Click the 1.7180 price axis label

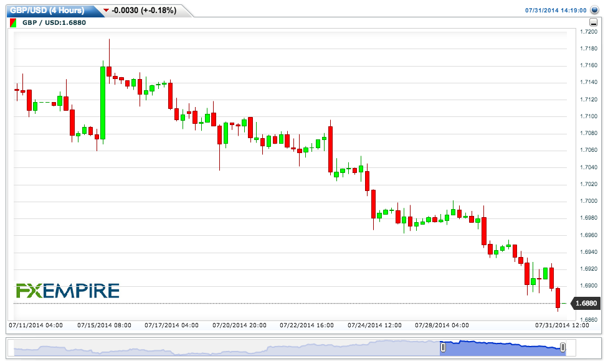(589, 49)
